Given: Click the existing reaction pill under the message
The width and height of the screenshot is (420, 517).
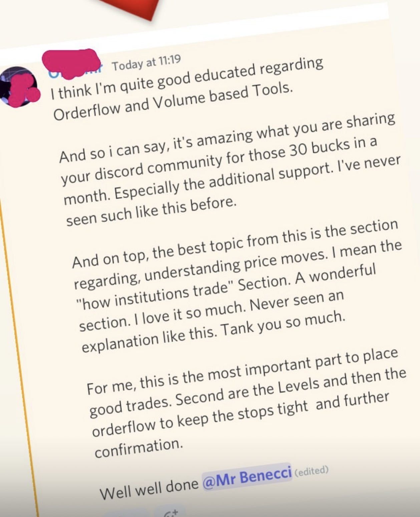Looking at the screenshot, I should click(x=127, y=514).
